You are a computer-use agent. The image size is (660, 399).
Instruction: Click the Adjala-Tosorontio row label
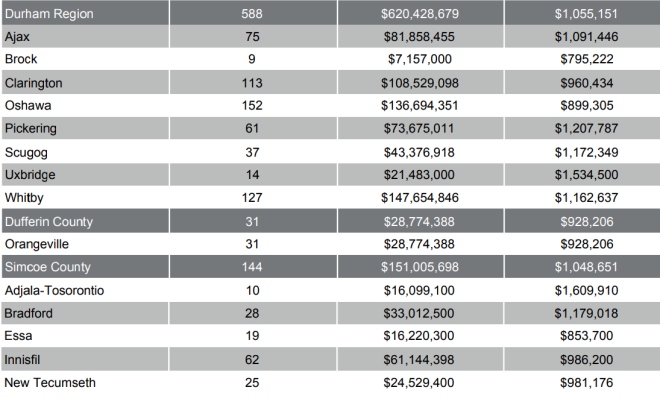click(54, 290)
